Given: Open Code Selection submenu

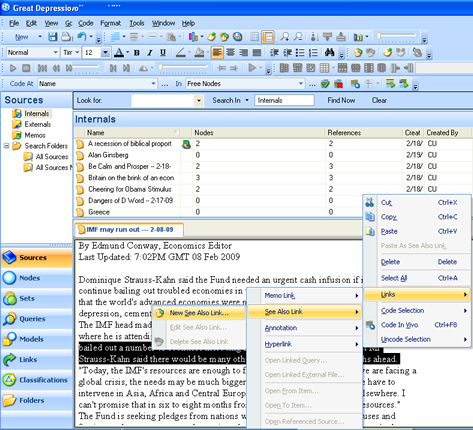Looking at the screenshot, I should tap(417, 311).
